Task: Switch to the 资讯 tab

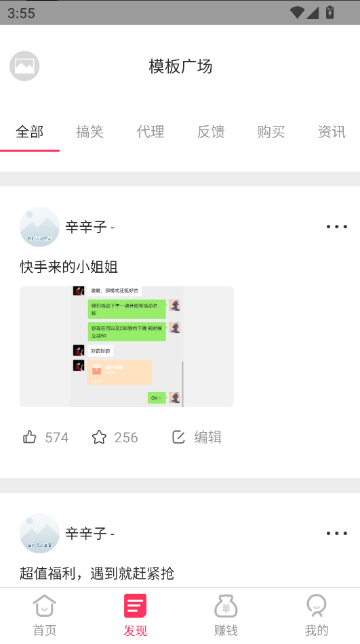Action: click(332, 132)
